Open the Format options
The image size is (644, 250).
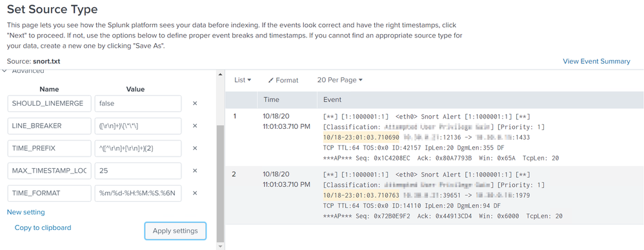(x=283, y=81)
